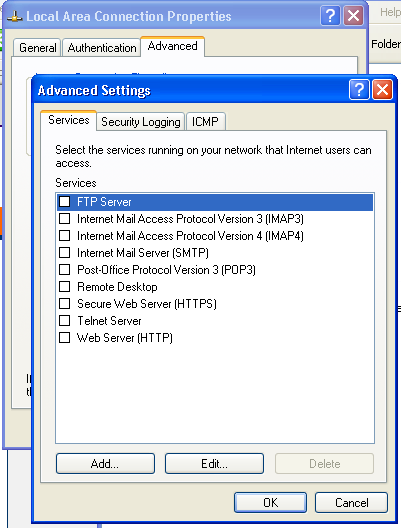The width and height of the screenshot is (401, 530).
Task: Click the Edit... button
Action: 214,464
